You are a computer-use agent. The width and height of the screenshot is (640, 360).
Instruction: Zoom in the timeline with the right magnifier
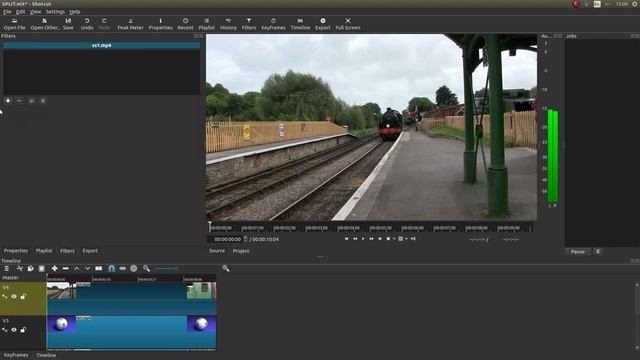(226, 268)
